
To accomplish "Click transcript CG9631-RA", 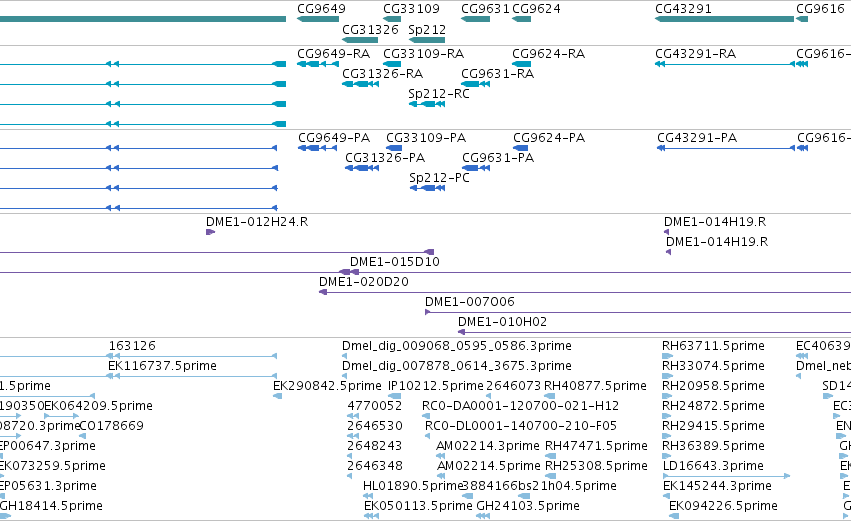I will pos(497,74).
